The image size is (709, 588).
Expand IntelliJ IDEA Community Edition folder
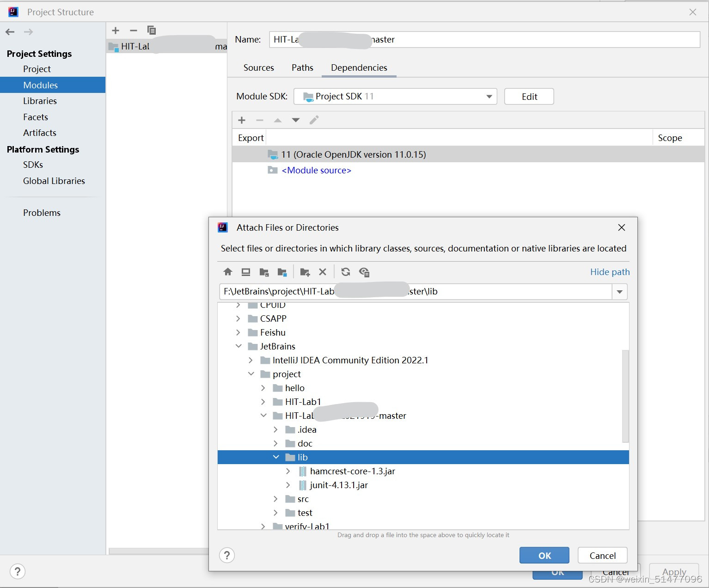[251, 360]
